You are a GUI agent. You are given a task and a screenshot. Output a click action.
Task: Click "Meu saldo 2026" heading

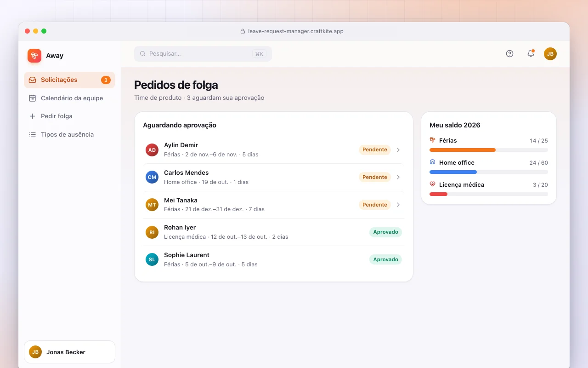pos(455,125)
